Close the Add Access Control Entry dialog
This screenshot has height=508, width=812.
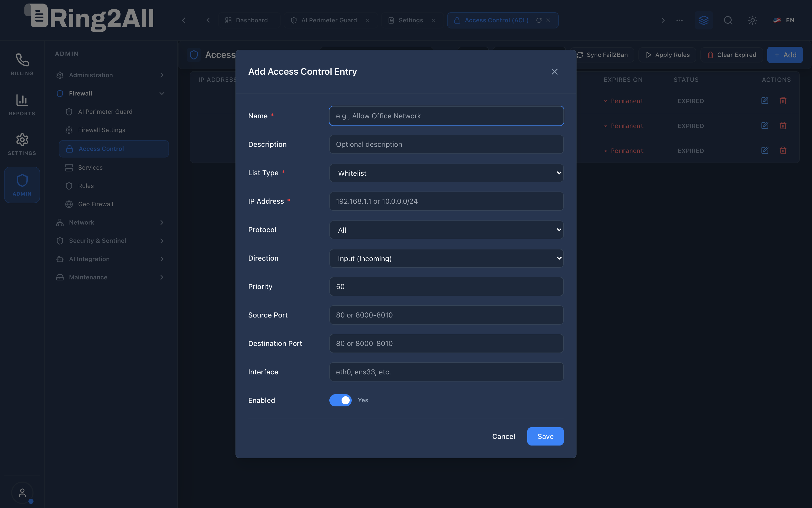click(554, 72)
